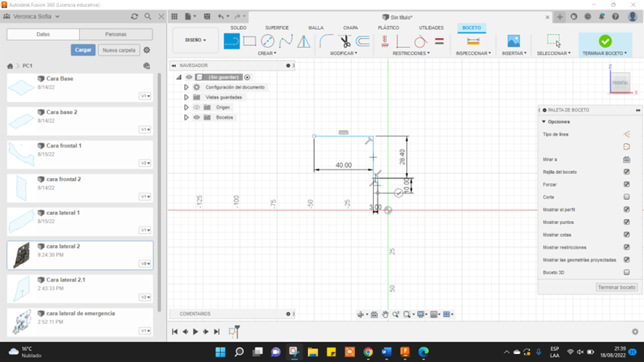The image size is (644, 362).
Task: Open the Help question mark icon
Action: [x=615, y=17]
